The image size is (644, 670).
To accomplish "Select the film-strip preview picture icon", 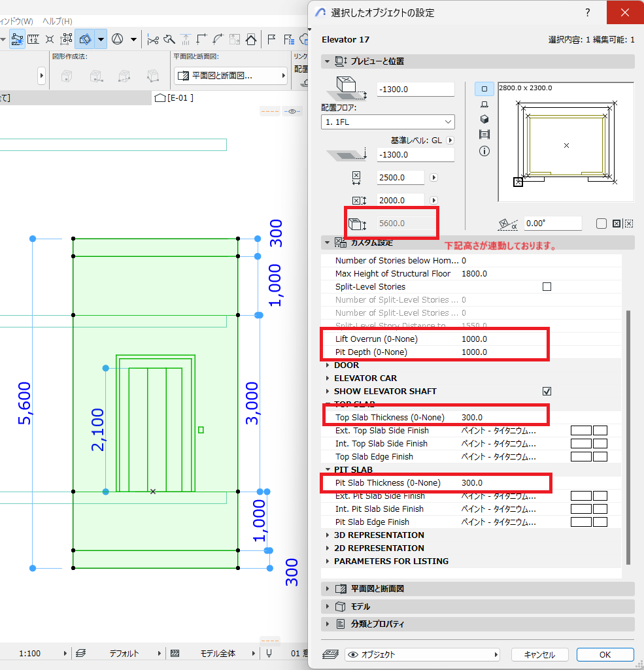I will 484,135.
